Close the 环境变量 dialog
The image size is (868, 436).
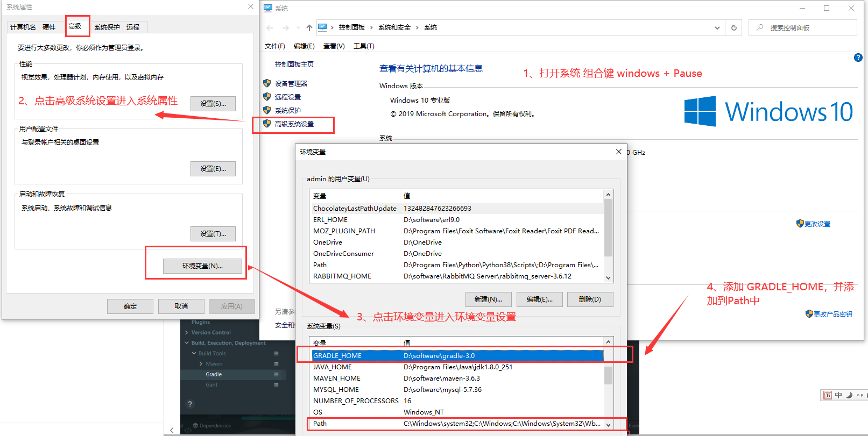point(619,152)
